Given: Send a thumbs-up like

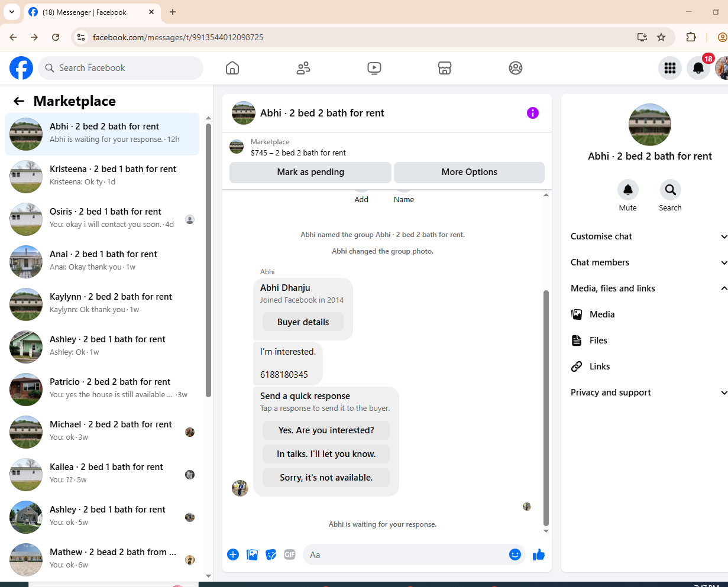Looking at the screenshot, I should (538, 554).
